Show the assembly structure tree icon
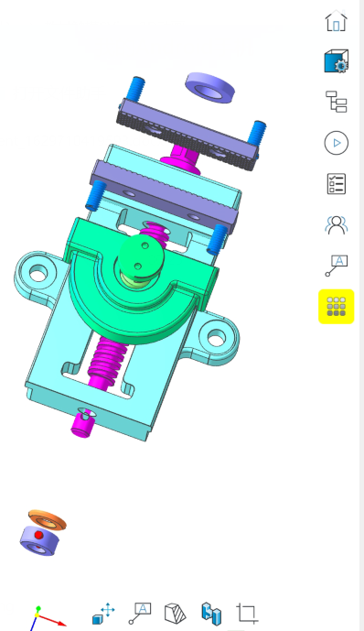364x631 pixels. [337, 102]
